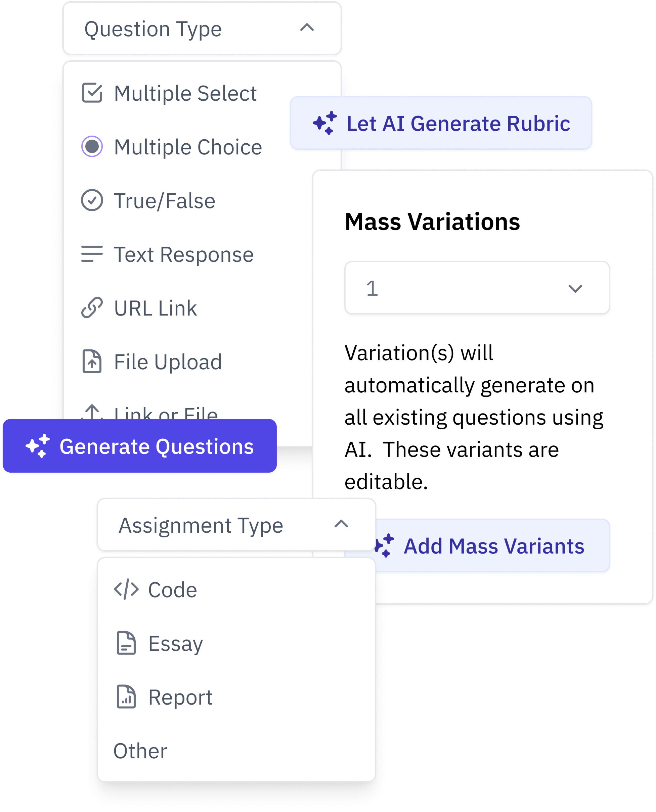Click the Generate Questions button
The height and width of the screenshot is (812, 656).
pyautogui.click(x=140, y=446)
